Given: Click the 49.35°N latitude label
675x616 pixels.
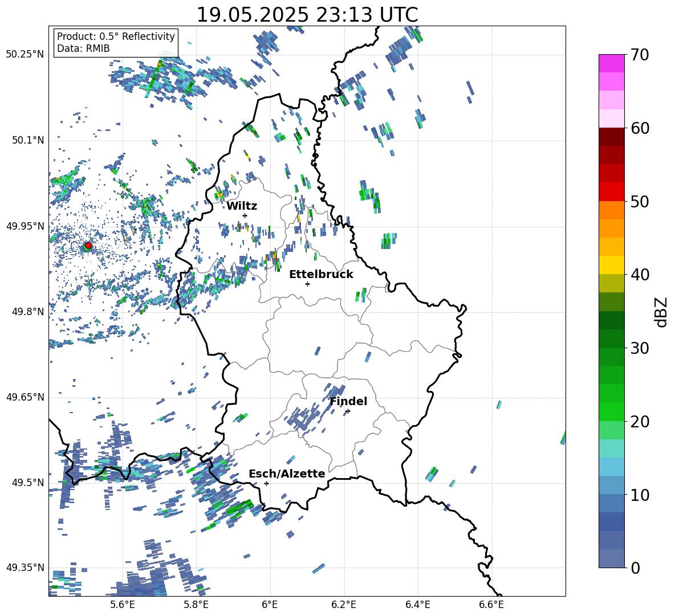Looking at the screenshot, I should tap(25, 568).
